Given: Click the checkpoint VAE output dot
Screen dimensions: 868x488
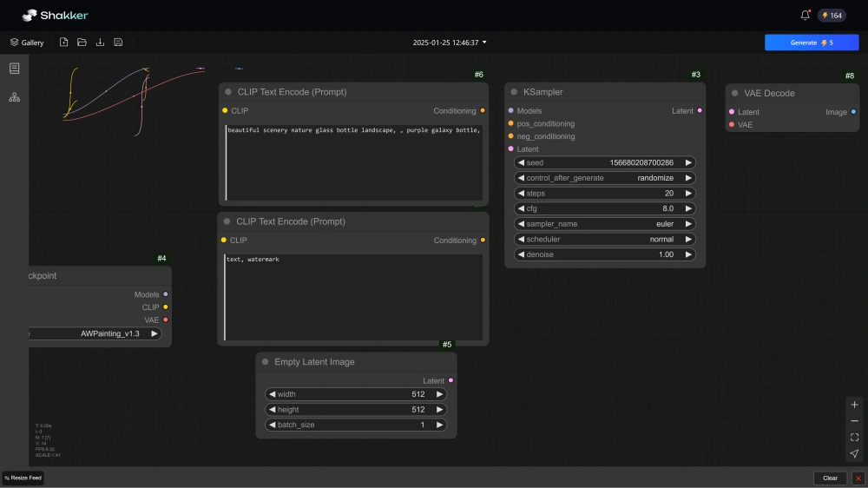Looking at the screenshot, I should point(166,320).
